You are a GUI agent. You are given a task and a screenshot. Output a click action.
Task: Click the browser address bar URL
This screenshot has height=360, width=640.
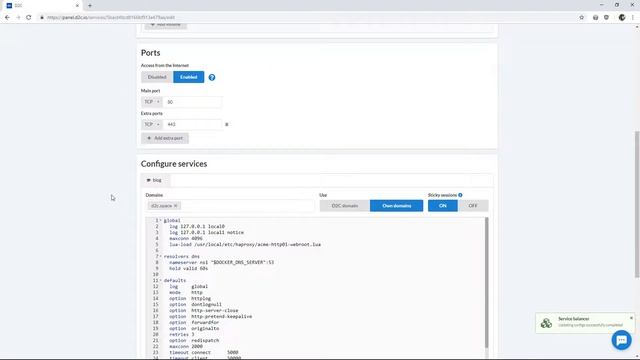tap(111, 18)
